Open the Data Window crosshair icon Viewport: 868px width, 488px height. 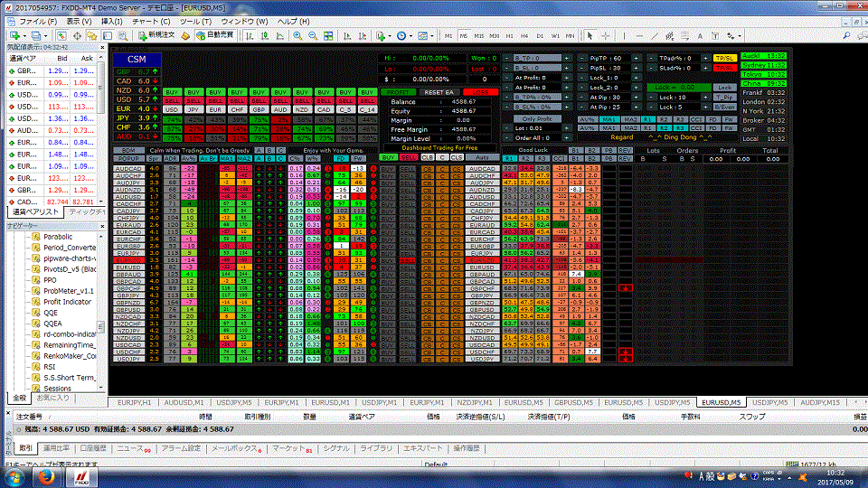(77, 36)
